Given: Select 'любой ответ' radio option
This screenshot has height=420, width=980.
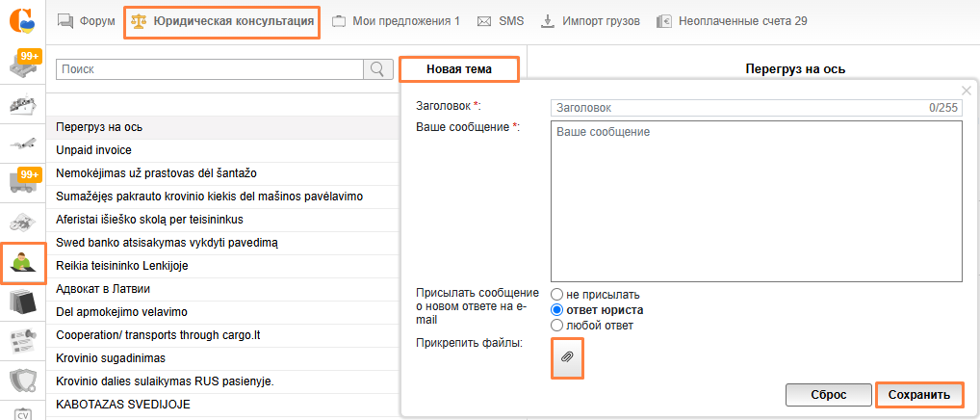Looking at the screenshot, I should click(556, 326).
